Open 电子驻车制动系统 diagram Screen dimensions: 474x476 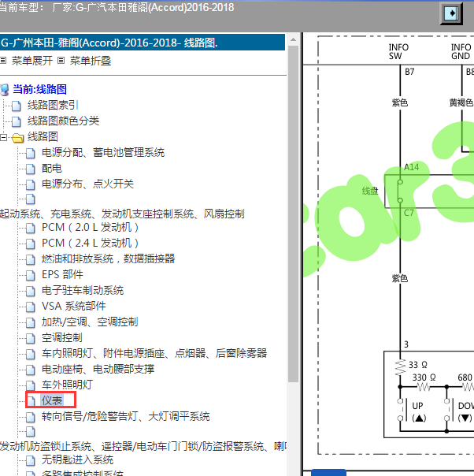coord(83,290)
